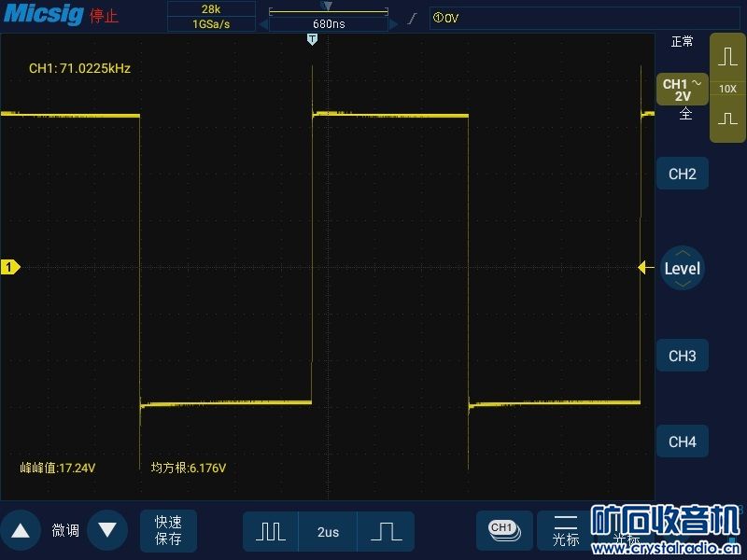Screen dimensions: 747x560
Task: Tap the CH1 channel selector icon
Action: tap(504, 530)
